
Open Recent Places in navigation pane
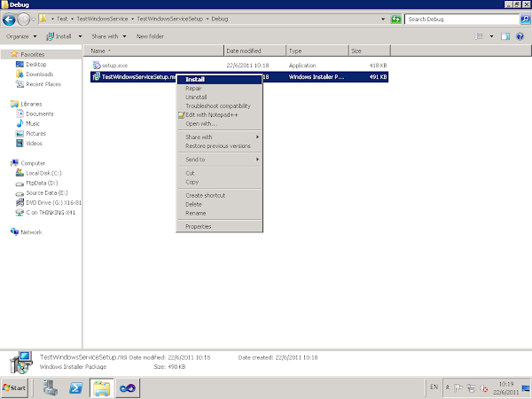tap(43, 84)
